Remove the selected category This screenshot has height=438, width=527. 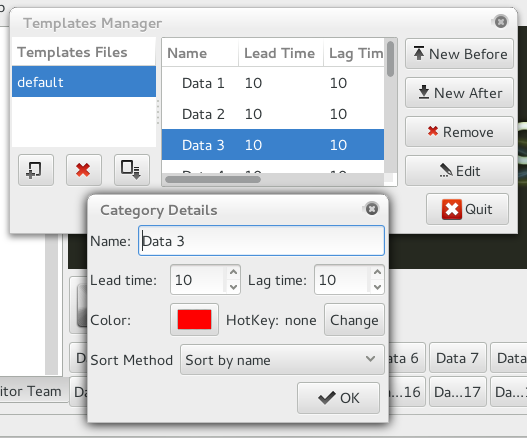[x=459, y=132]
